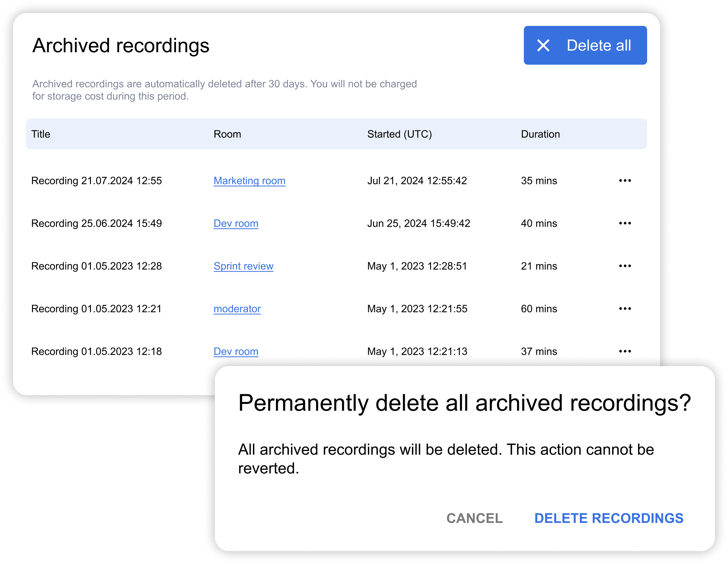728x564 pixels.
Task: Click the Room column header
Action: tap(227, 134)
